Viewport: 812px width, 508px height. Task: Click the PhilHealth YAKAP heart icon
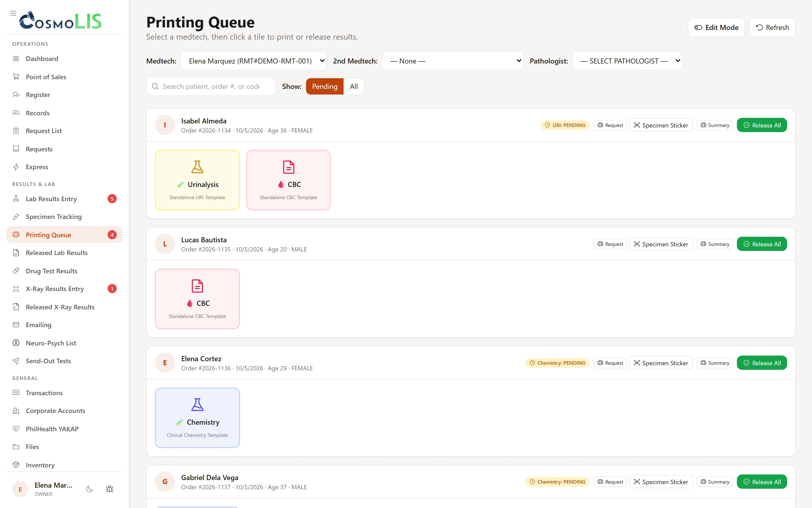[16, 429]
